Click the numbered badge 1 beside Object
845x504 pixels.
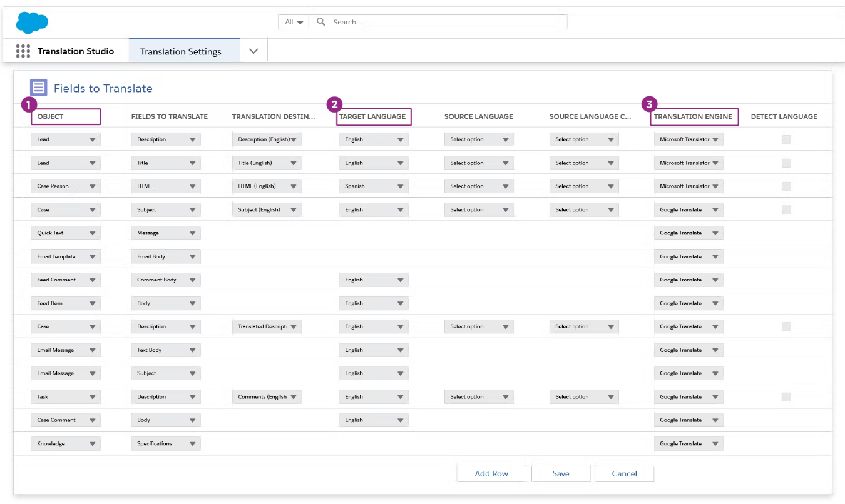[28, 104]
